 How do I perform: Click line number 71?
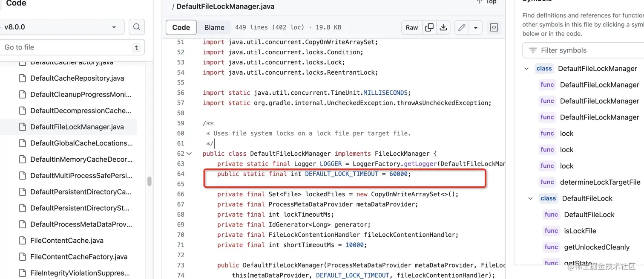tap(181, 245)
